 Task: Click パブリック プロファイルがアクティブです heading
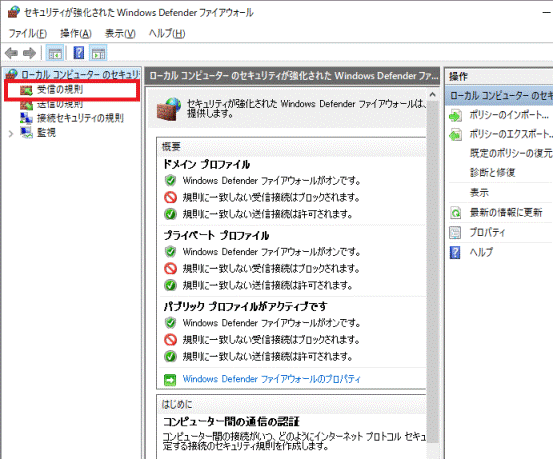[245, 306]
